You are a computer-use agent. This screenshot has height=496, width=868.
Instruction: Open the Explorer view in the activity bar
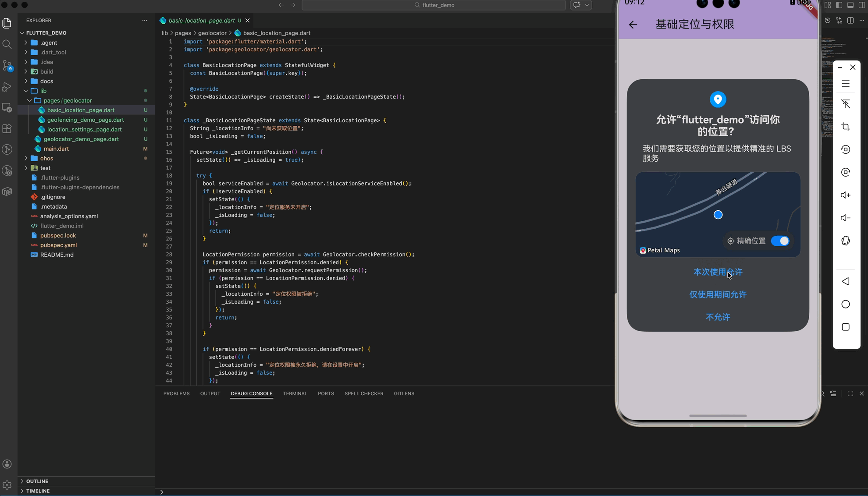pyautogui.click(x=7, y=23)
